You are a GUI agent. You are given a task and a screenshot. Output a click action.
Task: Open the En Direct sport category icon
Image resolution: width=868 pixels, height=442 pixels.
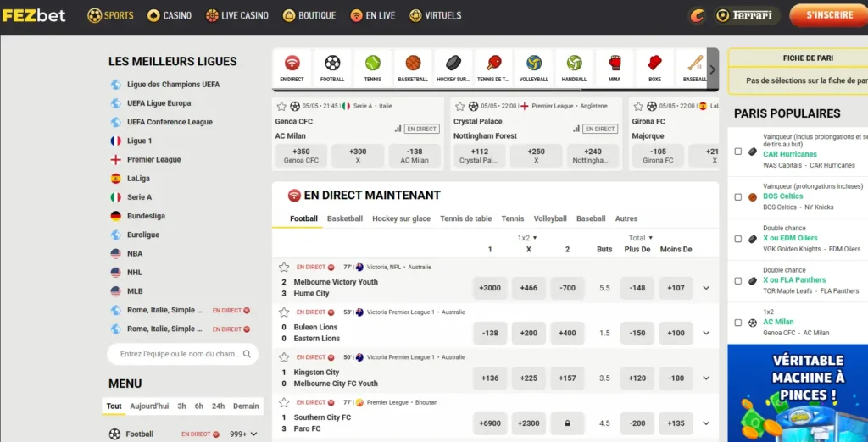click(x=292, y=63)
